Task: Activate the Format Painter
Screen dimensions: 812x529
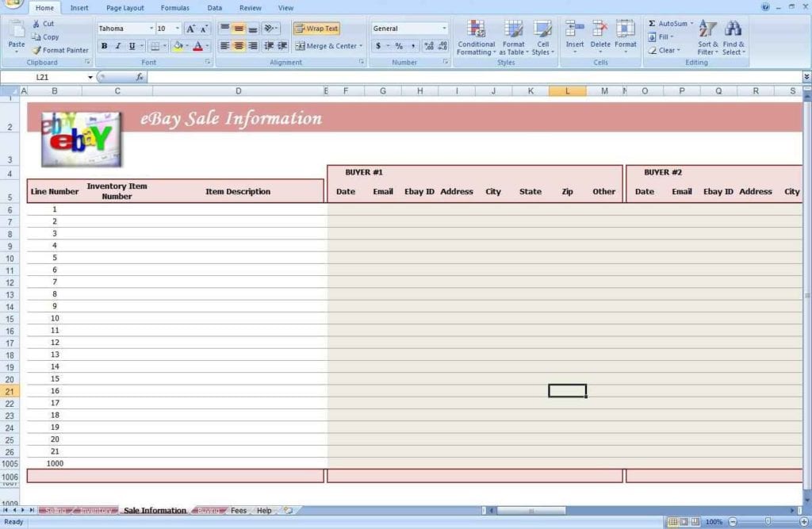Action: pos(61,50)
